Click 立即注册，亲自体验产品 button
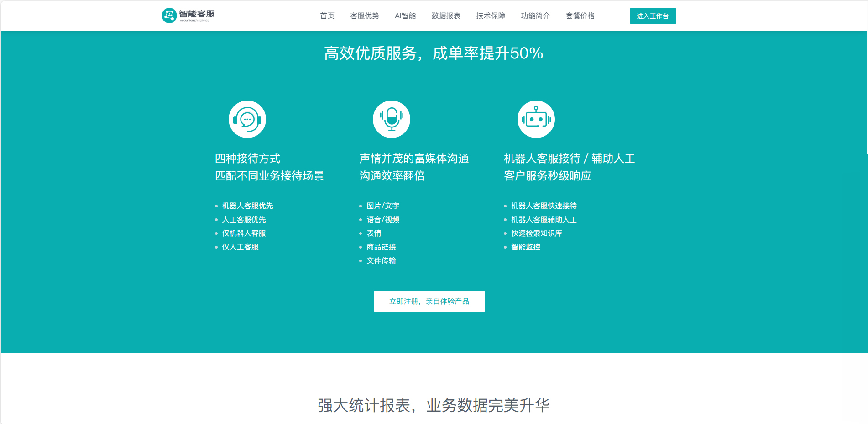The image size is (868, 424). pyautogui.click(x=429, y=302)
